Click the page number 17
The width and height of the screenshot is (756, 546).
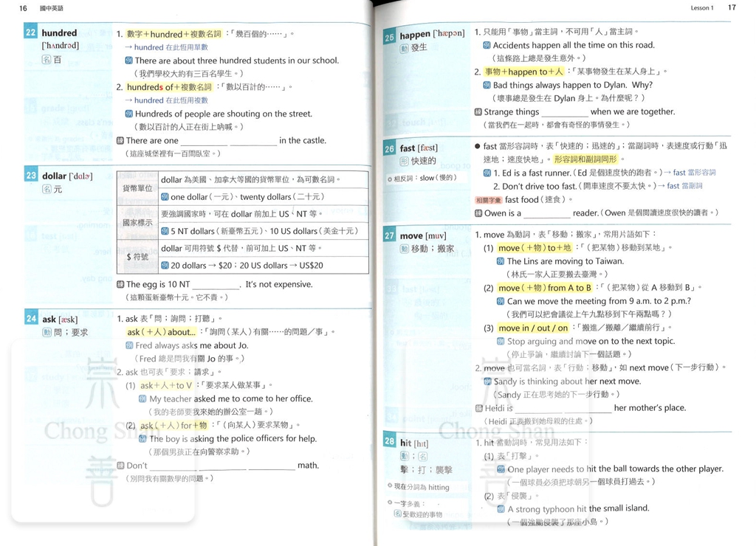[x=732, y=7]
